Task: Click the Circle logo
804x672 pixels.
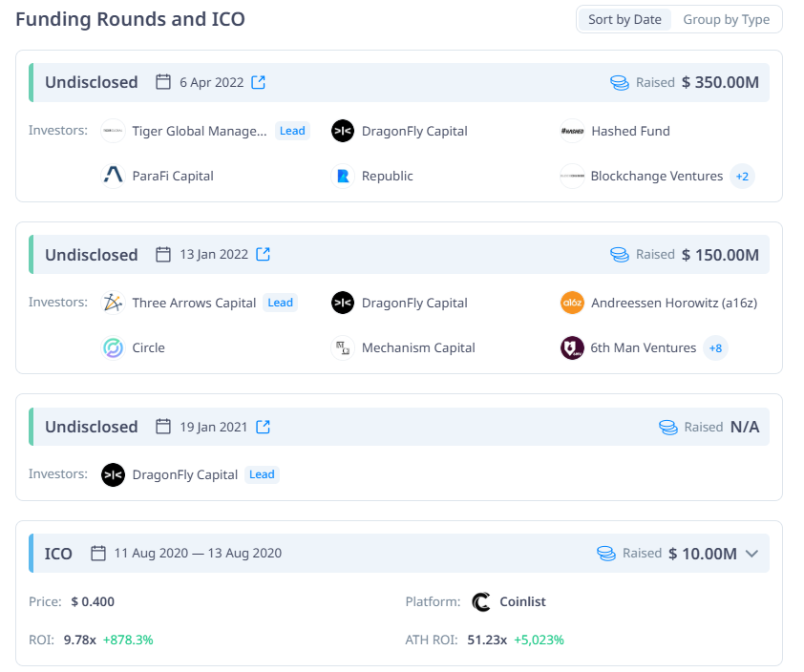Action: point(113,348)
